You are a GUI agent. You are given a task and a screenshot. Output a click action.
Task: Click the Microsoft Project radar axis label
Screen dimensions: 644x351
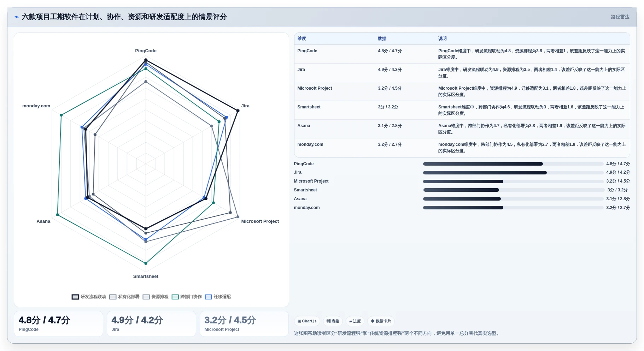[x=260, y=221]
